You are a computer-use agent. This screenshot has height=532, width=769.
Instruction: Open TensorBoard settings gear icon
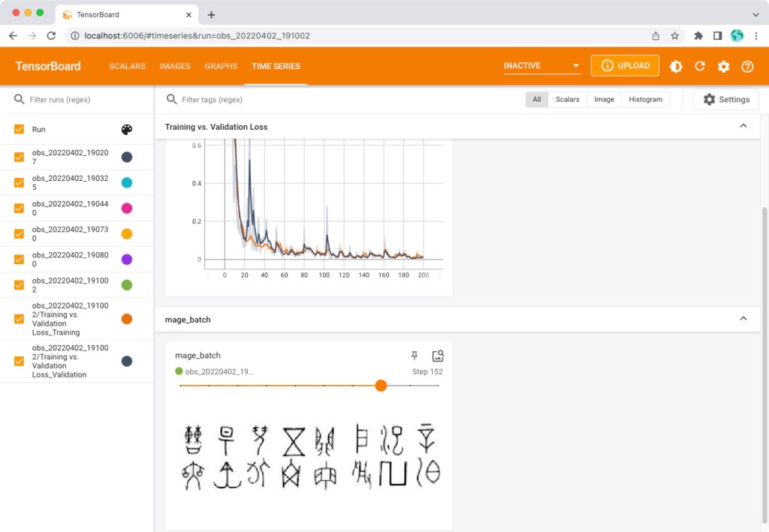pos(723,66)
